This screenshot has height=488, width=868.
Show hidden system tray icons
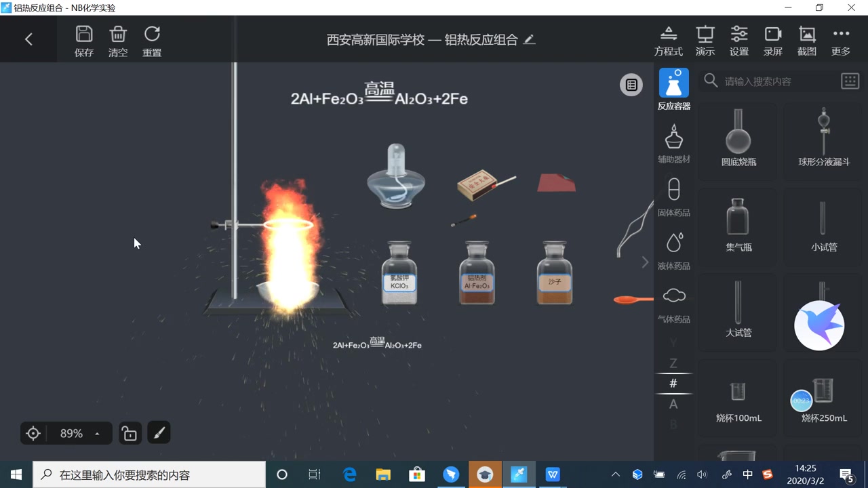(616, 474)
